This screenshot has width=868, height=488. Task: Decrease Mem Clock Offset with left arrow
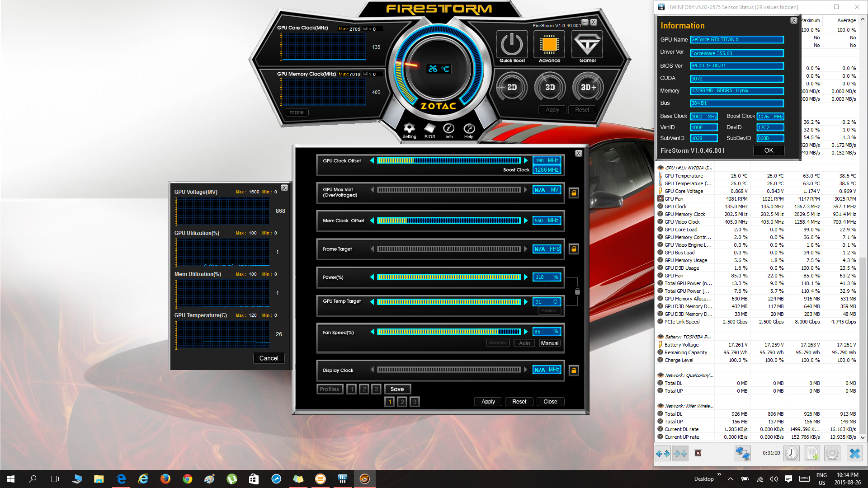pyautogui.click(x=372, y=221)
